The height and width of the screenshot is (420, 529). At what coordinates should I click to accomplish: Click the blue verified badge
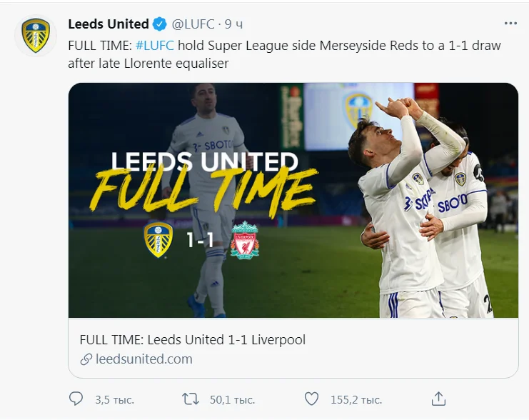tap(159, 24)
